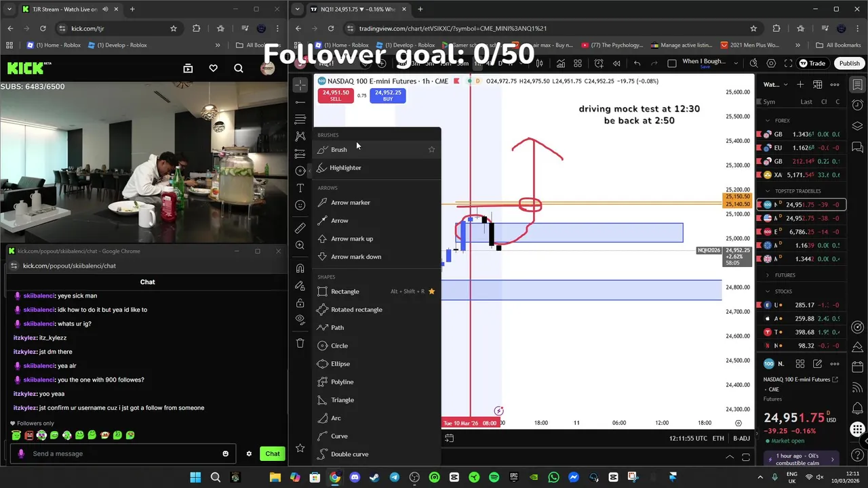868x488 pixels.
Task: Open the Alerts panel clock icon
Action: pyautogui.click(x=858, y=105)
